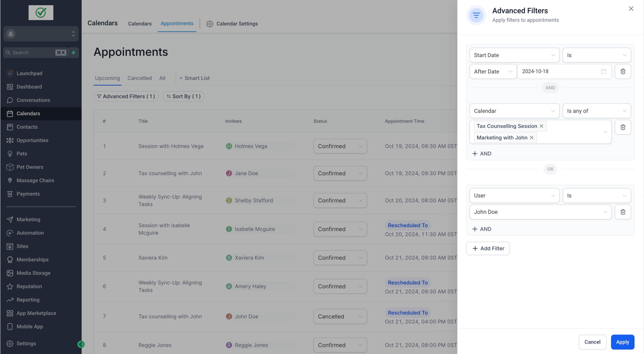Delete the Calendar filter condition
This screenshot has height=354, width=644.
(623, 127)
